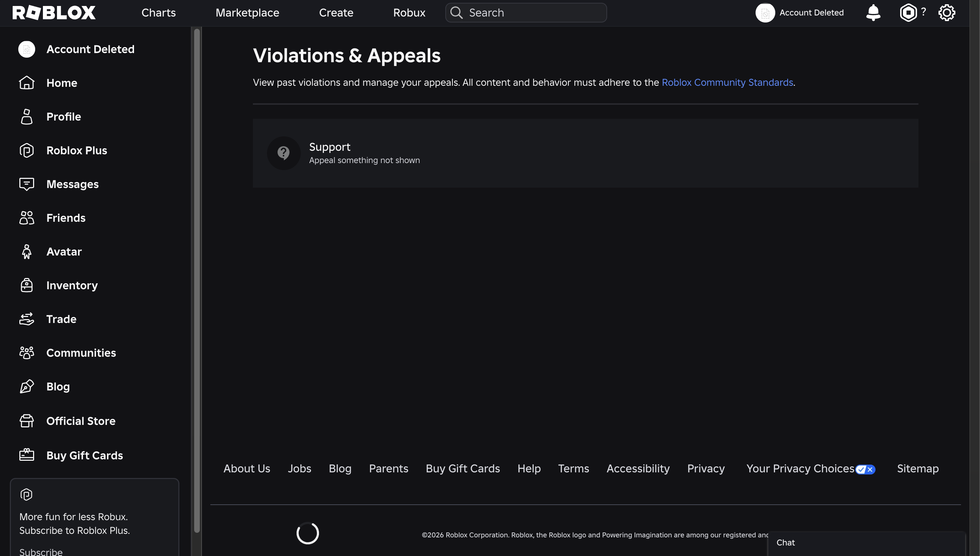The height and width of the screenshot is (556, 980).
Task: Click the sidebar vertical scrollbar
Action: point(197,281)
